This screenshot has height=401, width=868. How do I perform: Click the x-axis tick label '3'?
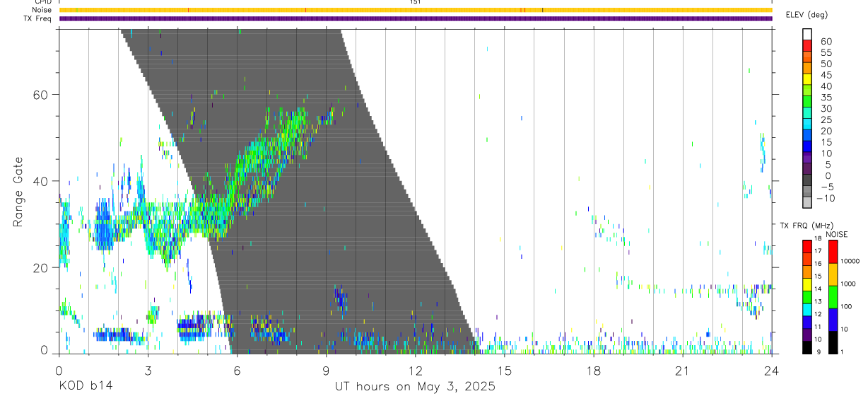point(148,371)
